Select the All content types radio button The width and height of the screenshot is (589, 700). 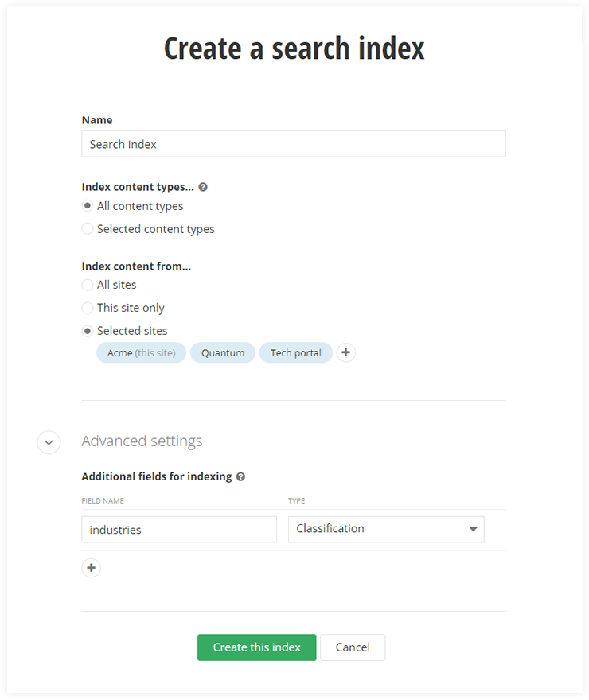88,206
